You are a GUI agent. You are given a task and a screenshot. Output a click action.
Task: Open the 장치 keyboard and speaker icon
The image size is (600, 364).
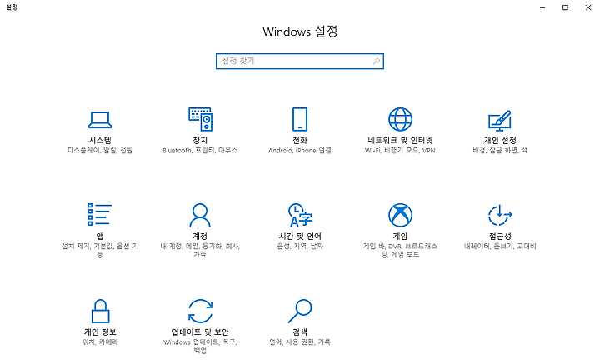(200, 119)
